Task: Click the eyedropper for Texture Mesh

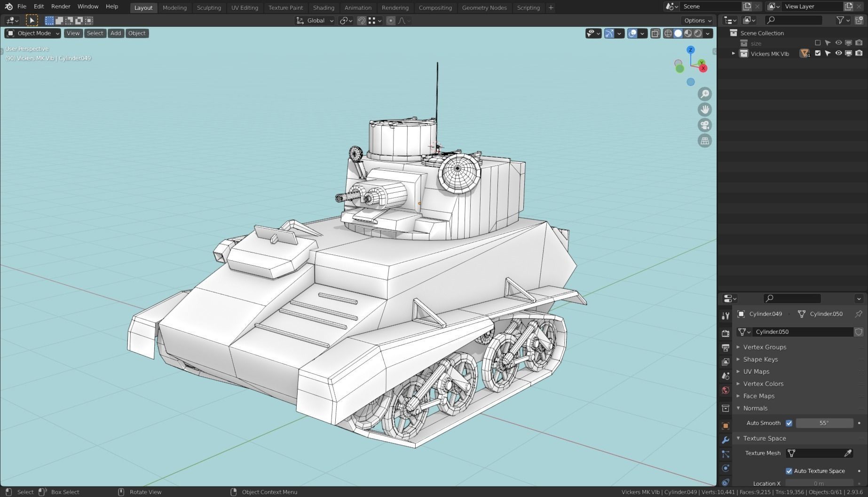Action: point(848,453)
